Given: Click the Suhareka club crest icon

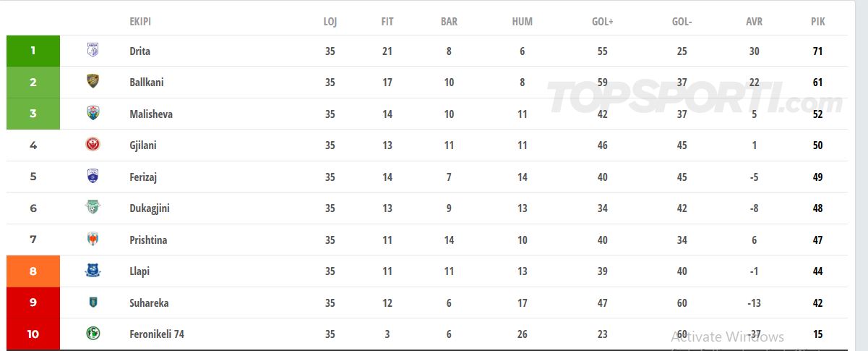Looking at the screenshot, I should (x=93, y=303).
